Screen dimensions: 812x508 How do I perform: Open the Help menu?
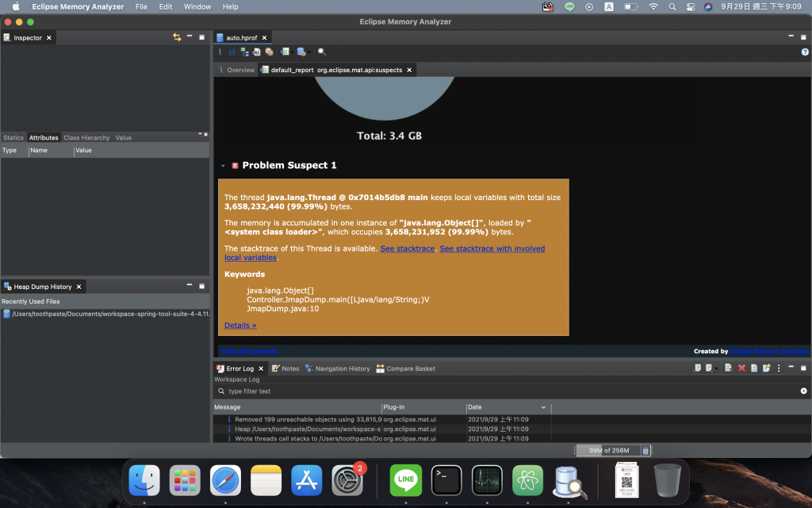coord(231,6)
